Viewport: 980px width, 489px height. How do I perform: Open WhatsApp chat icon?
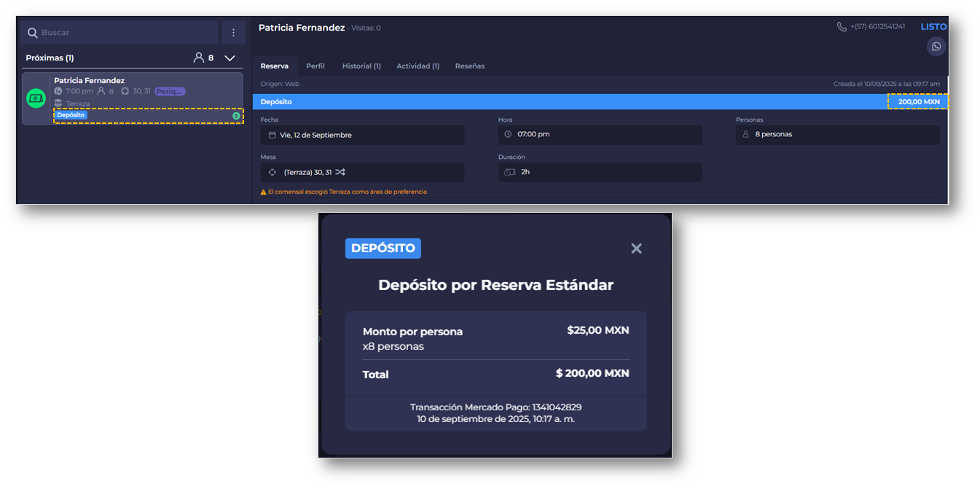click(x=936, y=47)
